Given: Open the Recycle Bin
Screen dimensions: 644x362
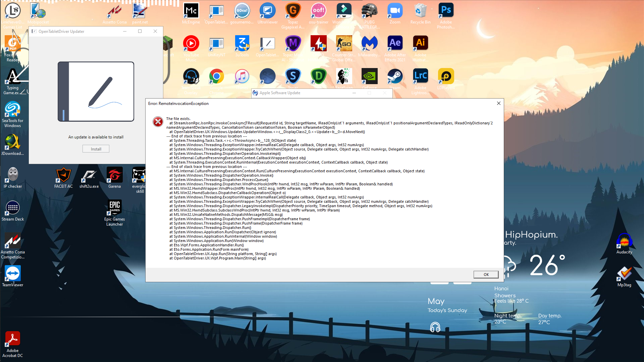Looking at the screenshot, I should pos(420,10).
